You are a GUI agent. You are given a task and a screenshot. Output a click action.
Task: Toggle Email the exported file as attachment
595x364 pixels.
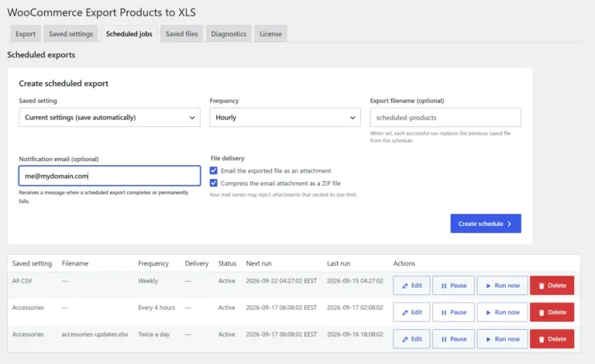click(x=214, y=170)
